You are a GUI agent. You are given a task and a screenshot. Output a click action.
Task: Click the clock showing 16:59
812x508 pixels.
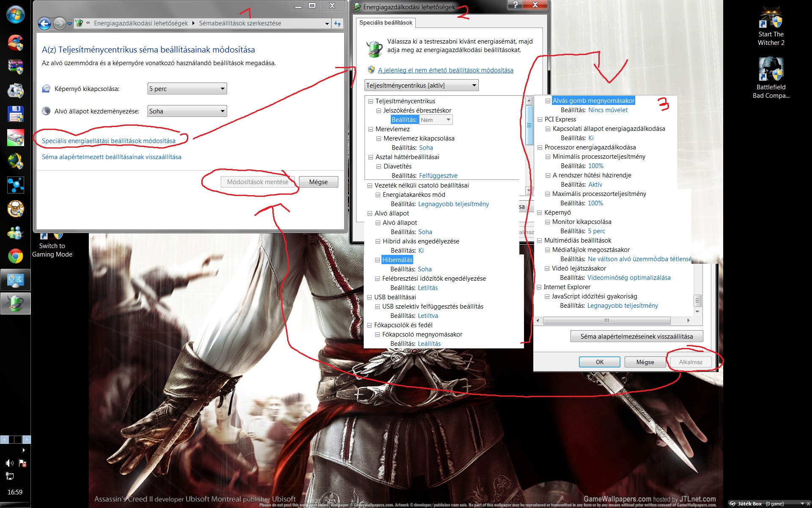(15, 492)
